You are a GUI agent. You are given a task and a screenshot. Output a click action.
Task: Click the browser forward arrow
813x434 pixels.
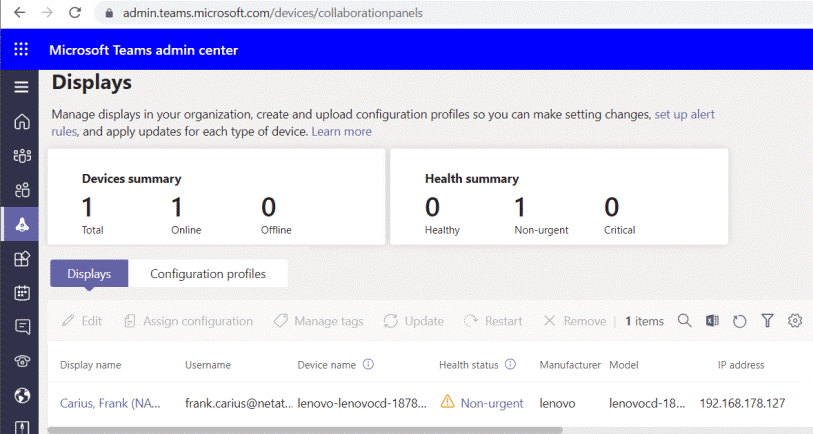(47, 12)
